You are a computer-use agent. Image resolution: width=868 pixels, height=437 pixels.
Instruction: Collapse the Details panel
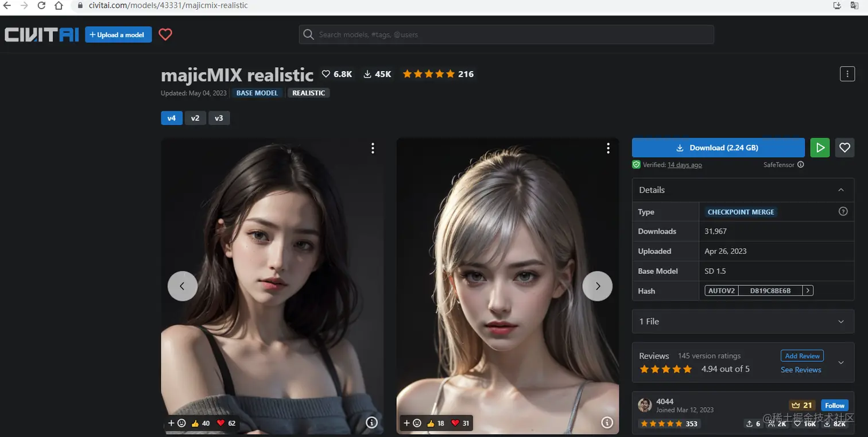pyautogui.click(x=841, y=190)
